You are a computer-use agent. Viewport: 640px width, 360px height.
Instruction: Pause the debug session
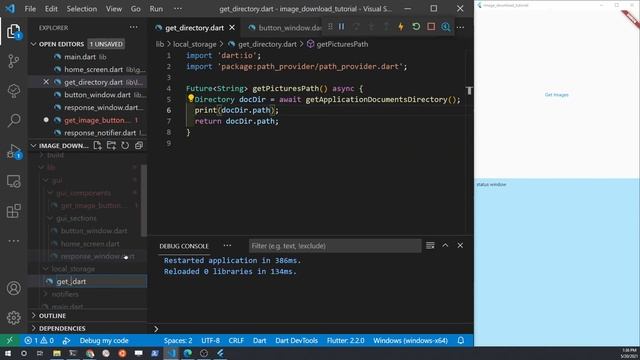(x=342, y=27)
